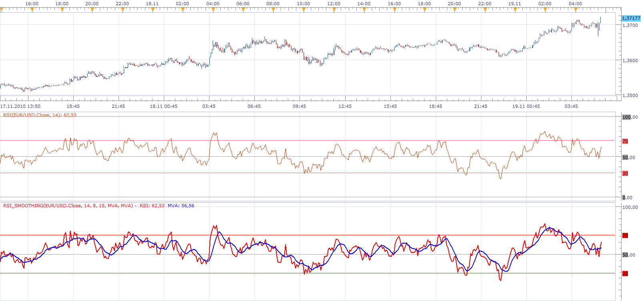This screenshot has height=301, width=644.
Task: Click the 1,3500 price axis label
Action: tap(630, 95)
